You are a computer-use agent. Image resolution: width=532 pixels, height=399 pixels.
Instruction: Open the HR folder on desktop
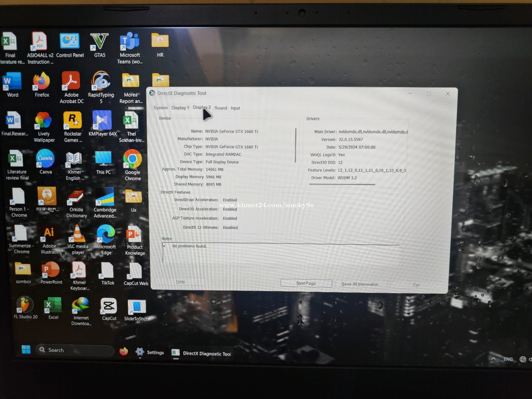[160, 45]
